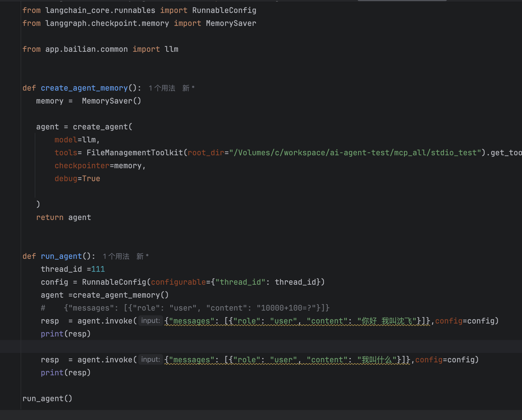Click the thread_id value 111
The height and width of the screenshot is (420, 522).
(98, 269)
